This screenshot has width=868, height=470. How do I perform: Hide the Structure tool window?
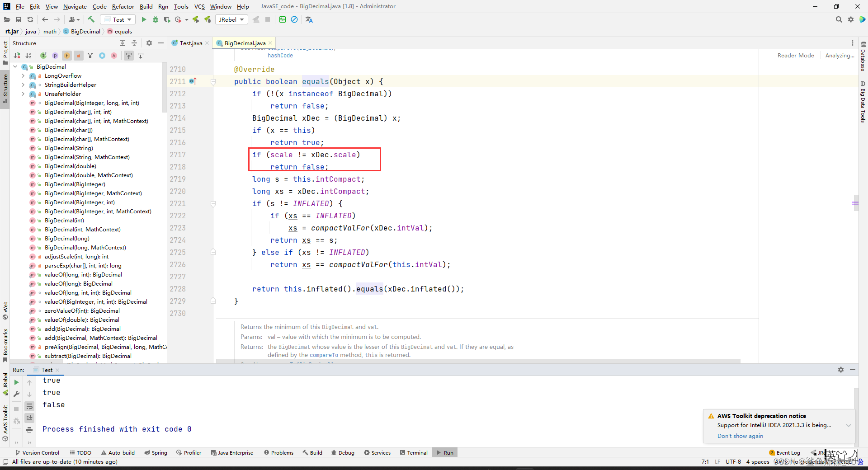[161, 43]
